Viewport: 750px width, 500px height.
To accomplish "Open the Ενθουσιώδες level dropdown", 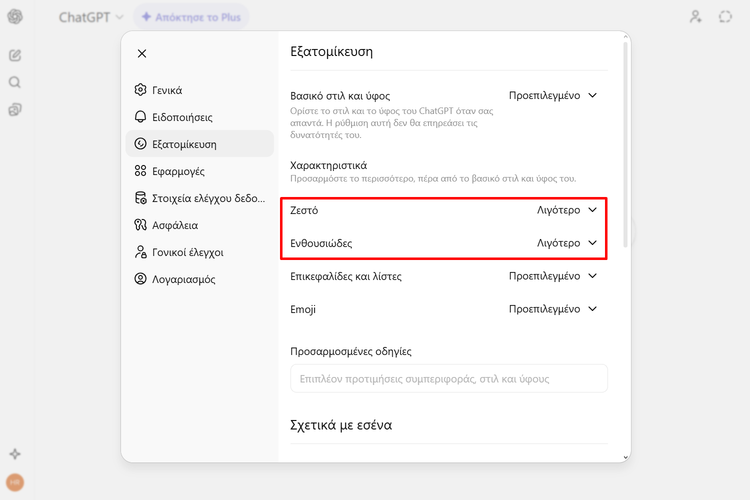I will coord(566,243).
